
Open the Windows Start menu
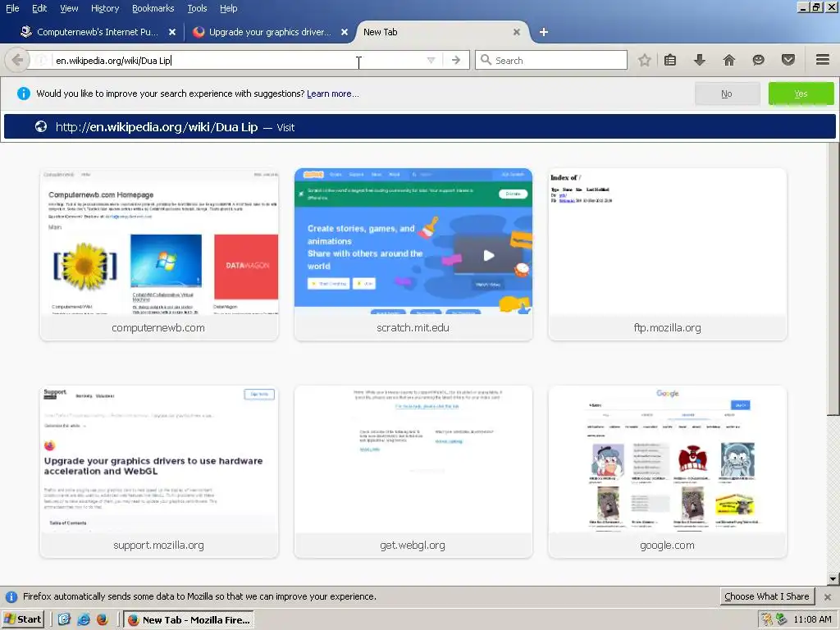point(22,619)
